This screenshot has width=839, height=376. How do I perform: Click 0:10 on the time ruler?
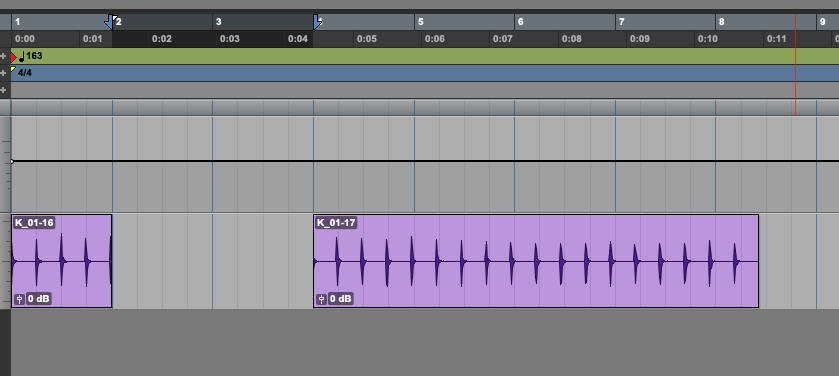(x=707, y=39)
